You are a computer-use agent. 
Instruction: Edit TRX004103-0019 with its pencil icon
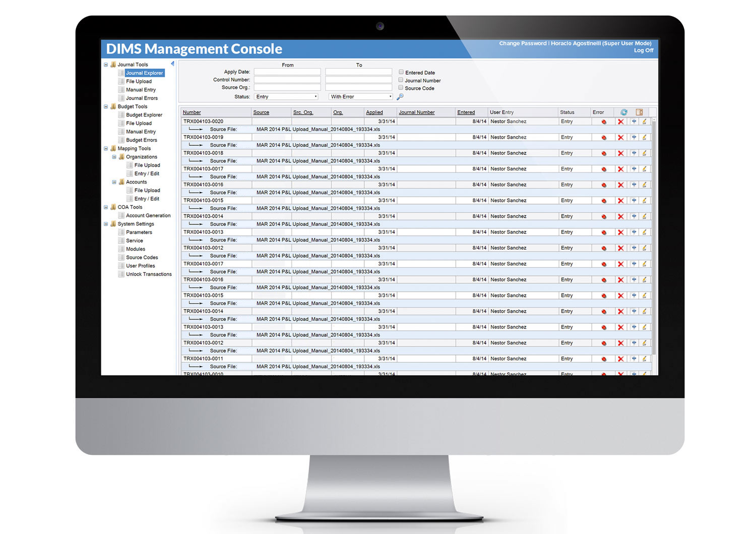644,137
